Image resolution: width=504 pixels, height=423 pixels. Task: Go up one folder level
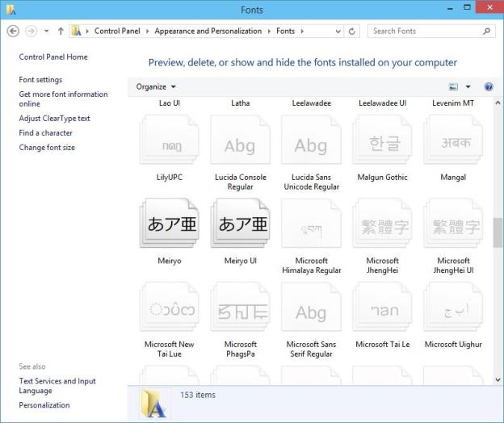click(x=61, y=31)
